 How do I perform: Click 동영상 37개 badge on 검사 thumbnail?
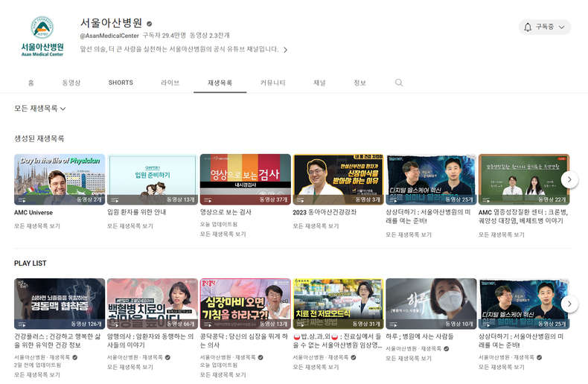pyautogui.click(x=273, y=199)
